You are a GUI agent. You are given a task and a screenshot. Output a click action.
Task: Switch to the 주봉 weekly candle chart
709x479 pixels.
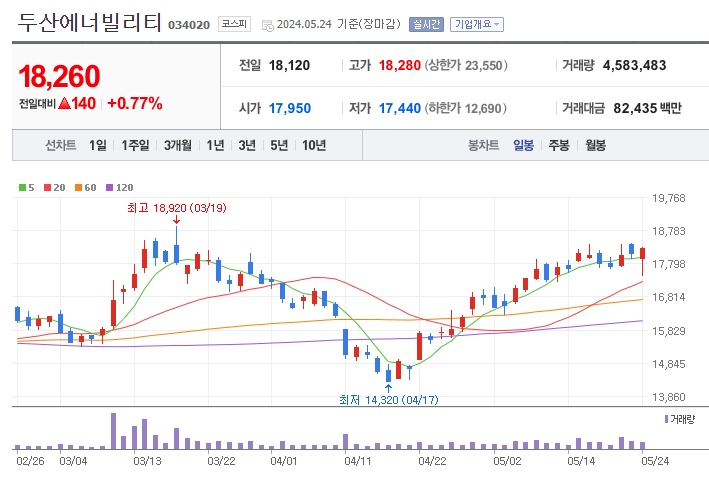coord(559,145)
